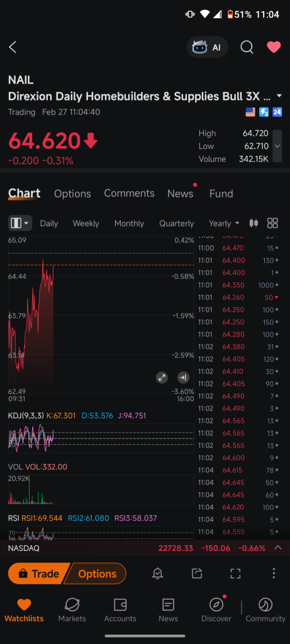Select the Quarterly chart period
This screenshot has width=290, height=644.
click(x=176, y=223)
